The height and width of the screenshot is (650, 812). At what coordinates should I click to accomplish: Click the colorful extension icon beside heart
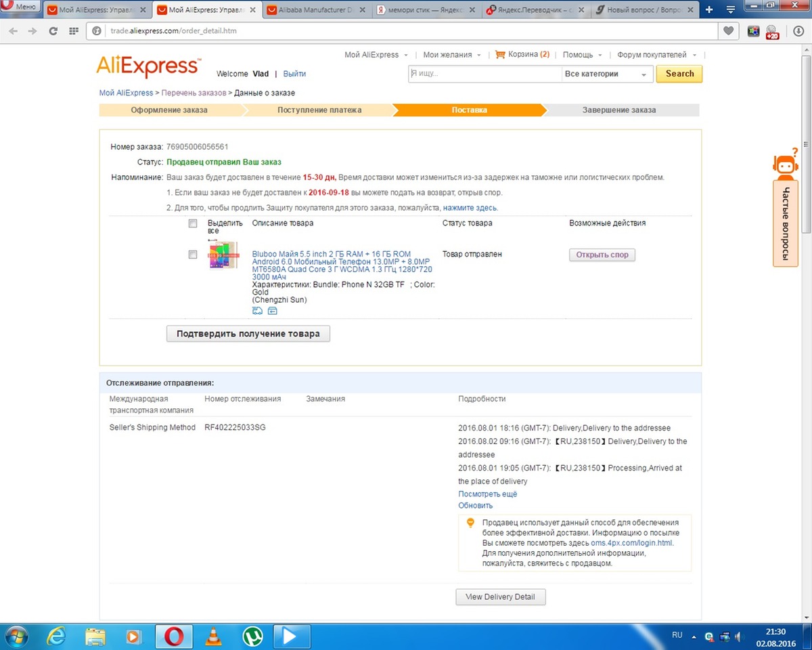click(x=753, y=31)
